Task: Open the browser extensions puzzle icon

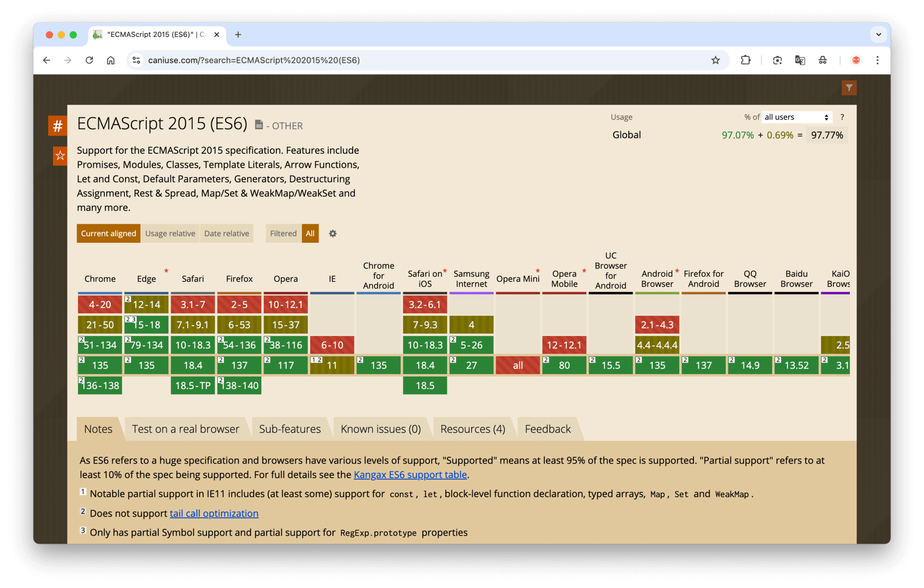Action: click(745, 60)
